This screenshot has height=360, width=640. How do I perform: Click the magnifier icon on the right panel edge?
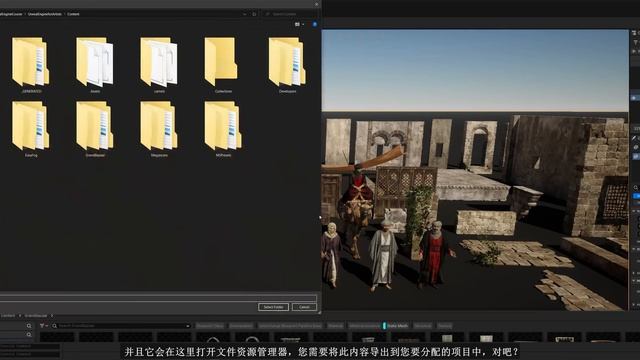coord(636,188)
